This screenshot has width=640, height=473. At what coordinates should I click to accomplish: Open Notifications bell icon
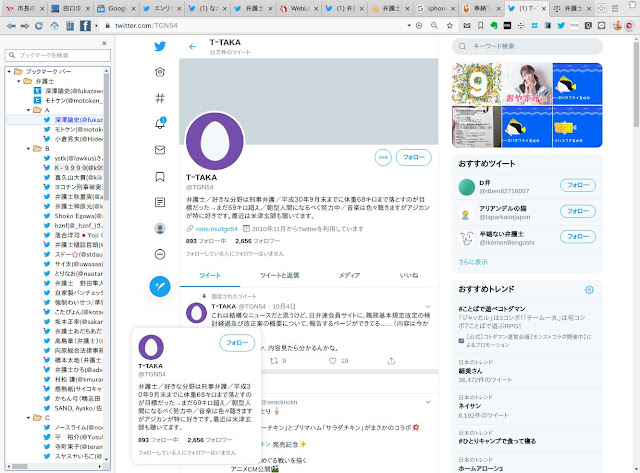point(160,123)
